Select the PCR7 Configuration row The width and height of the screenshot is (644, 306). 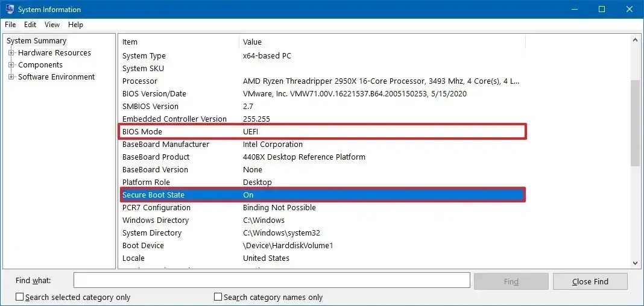pyautogui.click(x=323, y=208)
